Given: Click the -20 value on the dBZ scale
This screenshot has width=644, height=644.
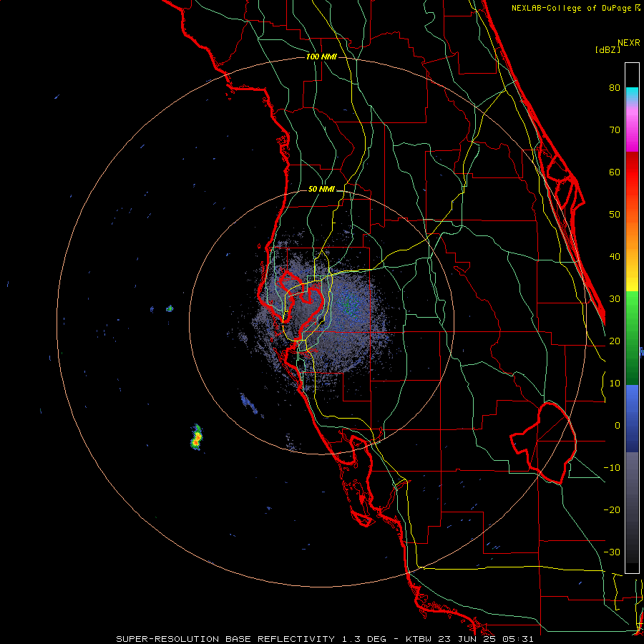Looking at the screenshot, I should pos(612,509).
